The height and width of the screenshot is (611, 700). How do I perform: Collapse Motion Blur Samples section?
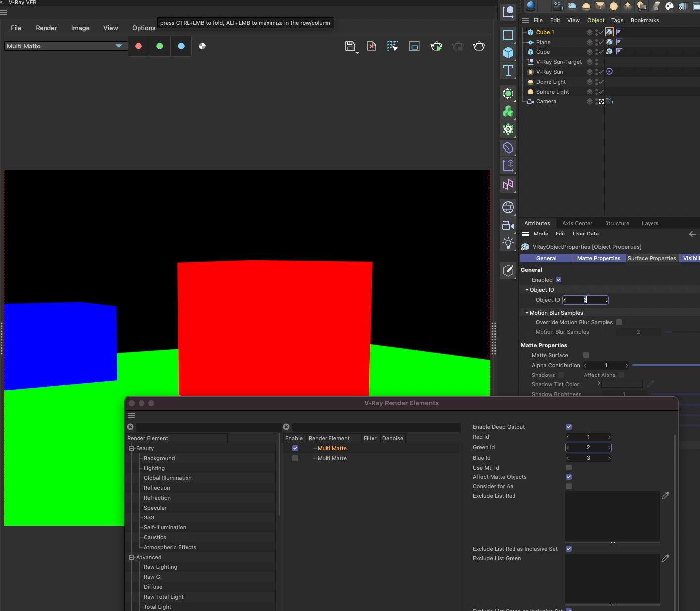click(x=527, y=313)
